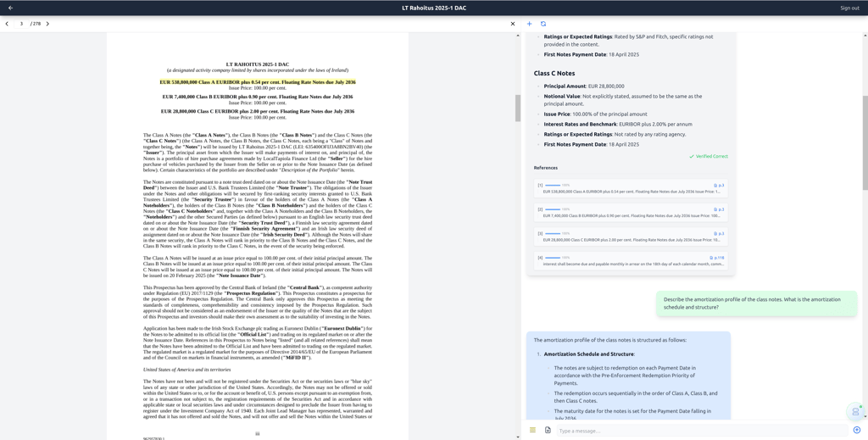The image size is (868, 440).
Task: Open reference 1 page p.3 link
Action: (719, 186)
